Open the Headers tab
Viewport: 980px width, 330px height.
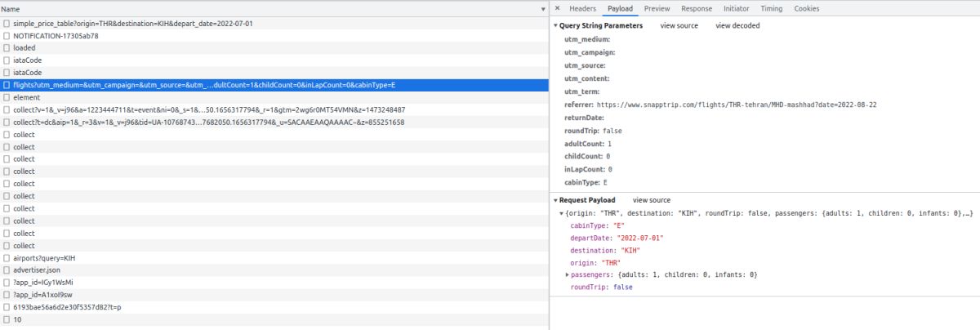pos(582,8)
